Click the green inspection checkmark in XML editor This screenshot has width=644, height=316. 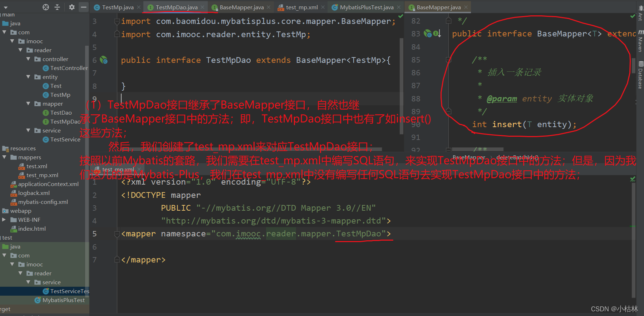(x=633, y=179)
